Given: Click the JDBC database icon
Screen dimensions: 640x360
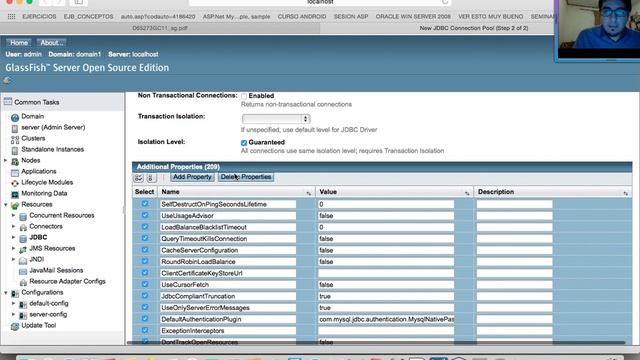Looking at the screenshot, I should [23, 239].
